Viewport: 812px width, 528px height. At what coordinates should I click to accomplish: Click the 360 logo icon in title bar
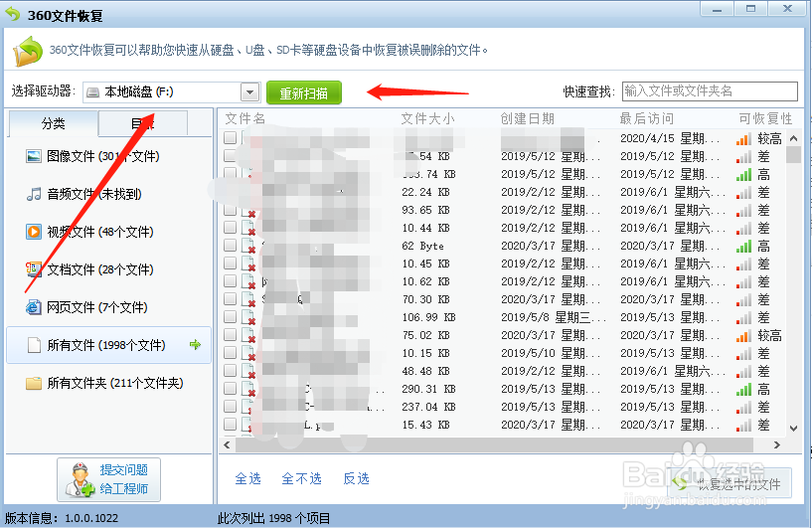(x=13, y=14)
